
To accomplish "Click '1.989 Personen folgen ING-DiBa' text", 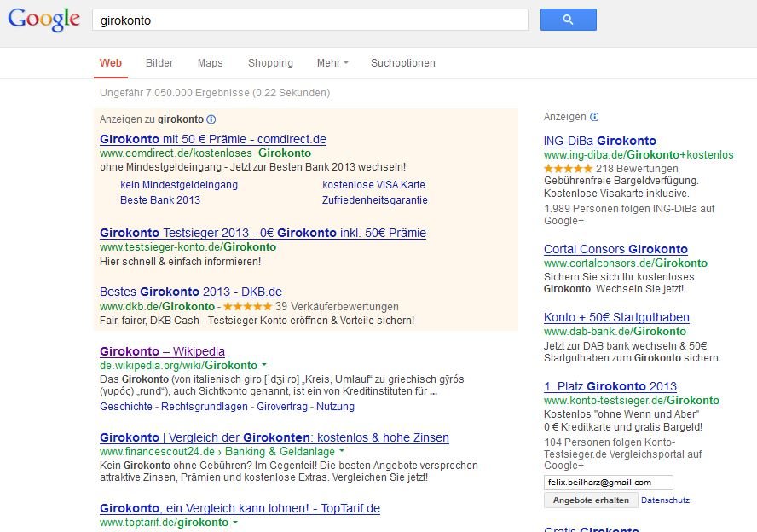I will click(629, 214).
